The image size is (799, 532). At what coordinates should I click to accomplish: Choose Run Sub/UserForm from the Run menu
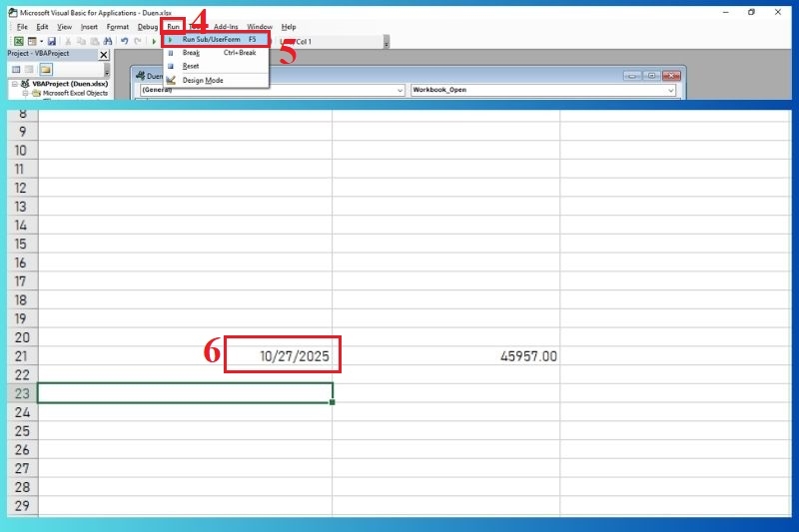217,39
